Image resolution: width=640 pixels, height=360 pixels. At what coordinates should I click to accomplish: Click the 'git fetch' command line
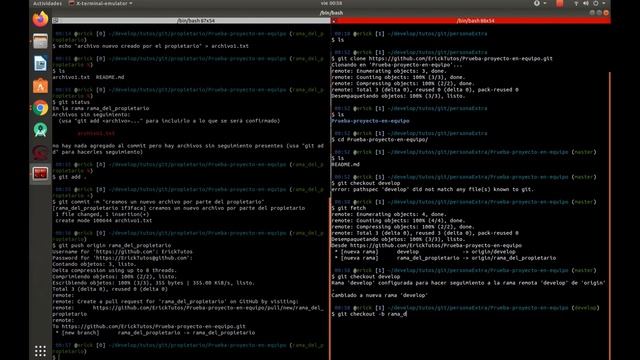pyautogui.click(x=349, y=208)
